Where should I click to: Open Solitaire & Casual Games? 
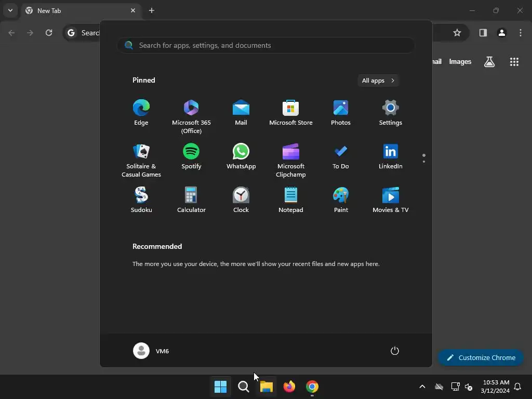(141, 161)
